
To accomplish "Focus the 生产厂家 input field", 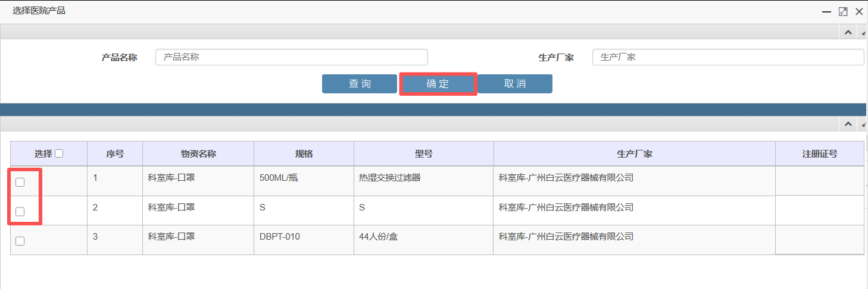I will pos(728,57).
